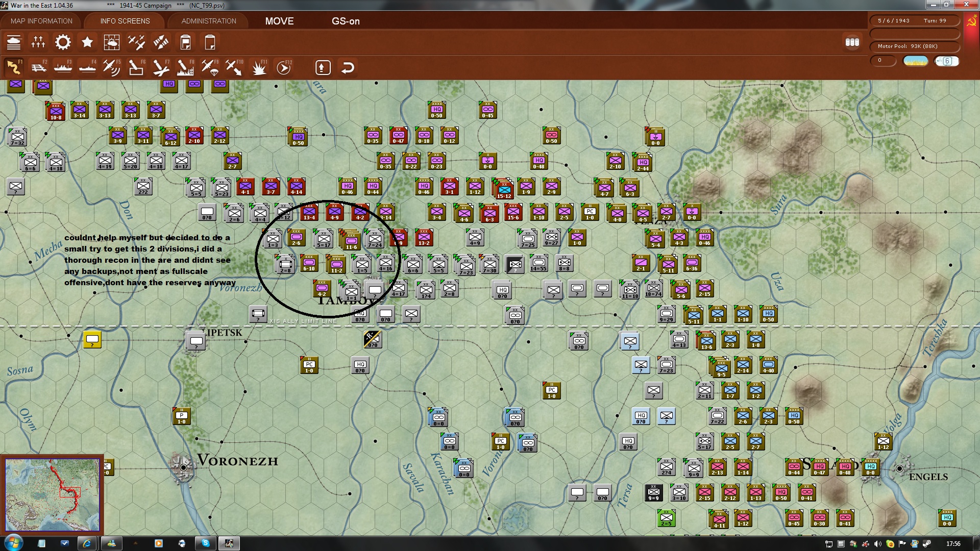The height and width of the screenshot is (551, 980).
Task: Select the 13-4 purple counter inside circle
Action: (309, 212)
